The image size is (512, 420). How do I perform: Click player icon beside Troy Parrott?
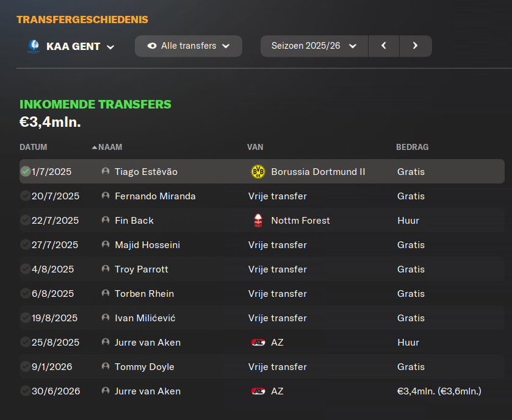click(106, 269)
